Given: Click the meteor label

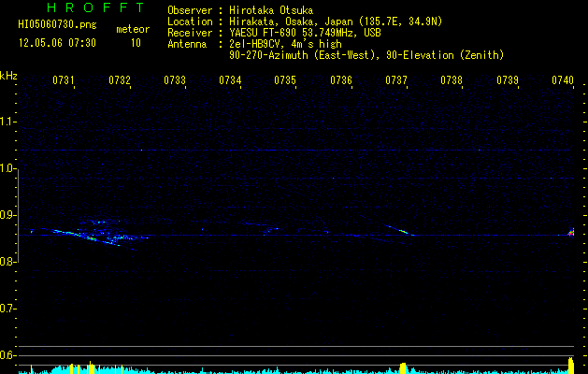Looking at the screenshot, I should coord(133,29).
